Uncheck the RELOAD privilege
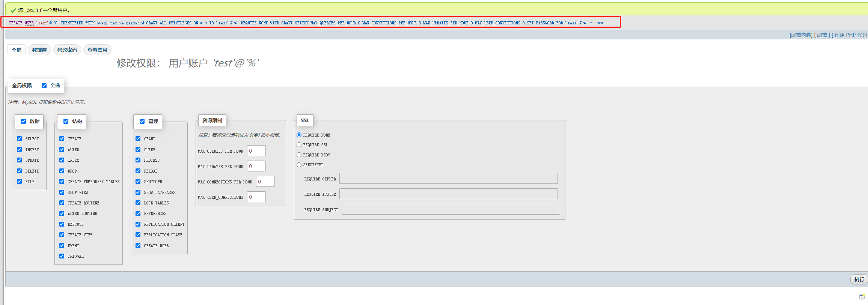The image size is (868, 305). (138, 171)
